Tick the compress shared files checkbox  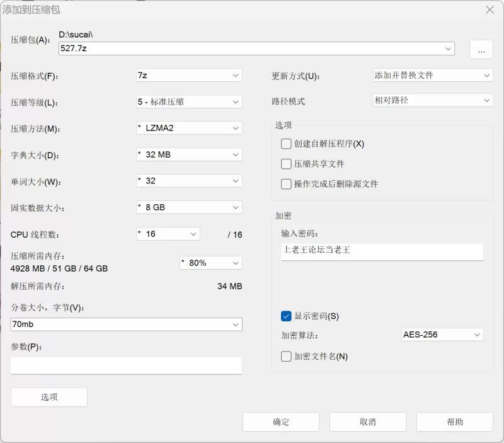click(x=287, y=164)
